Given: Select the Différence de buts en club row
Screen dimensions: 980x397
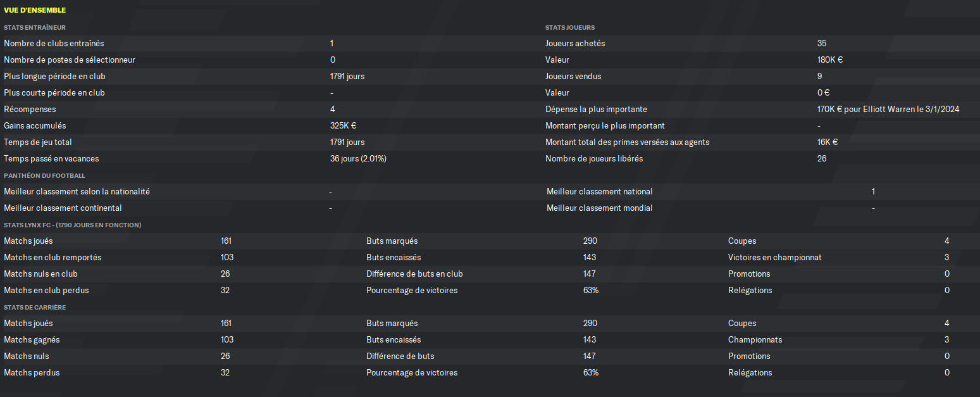Looking at the screenshot, I should pyautogui.click(x=544, y=274).
